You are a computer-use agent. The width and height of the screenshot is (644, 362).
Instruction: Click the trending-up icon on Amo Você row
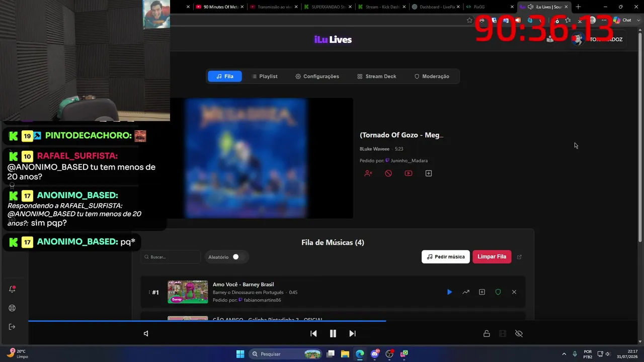pyautogui.click(x=466, y=292)
